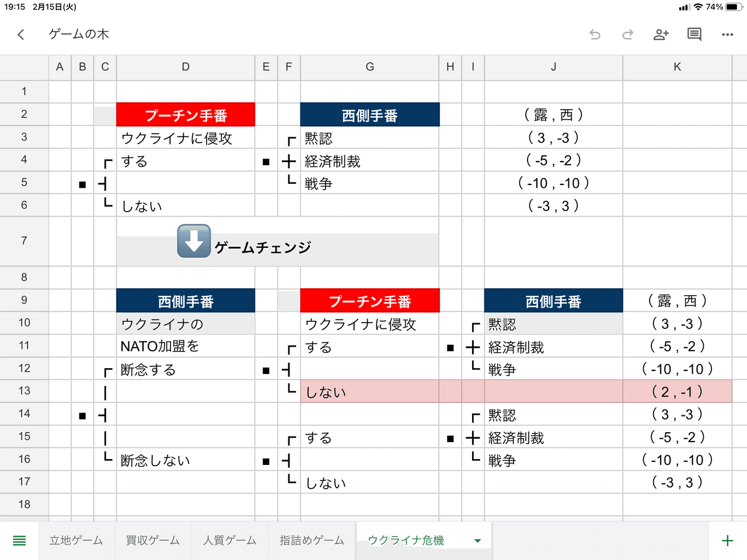The width and height of the screenshot is (747, 560).
Task: Open the comments icon
Action: (694, 34)
